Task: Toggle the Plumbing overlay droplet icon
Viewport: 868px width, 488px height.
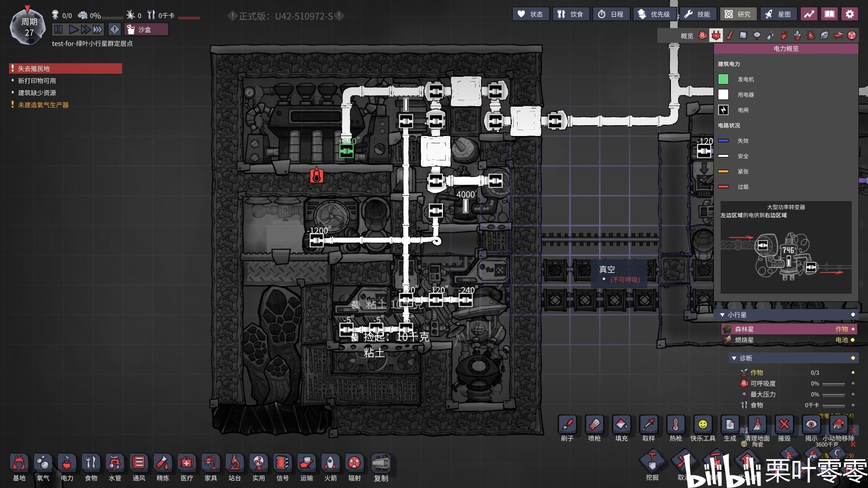Action: point(770,35)
